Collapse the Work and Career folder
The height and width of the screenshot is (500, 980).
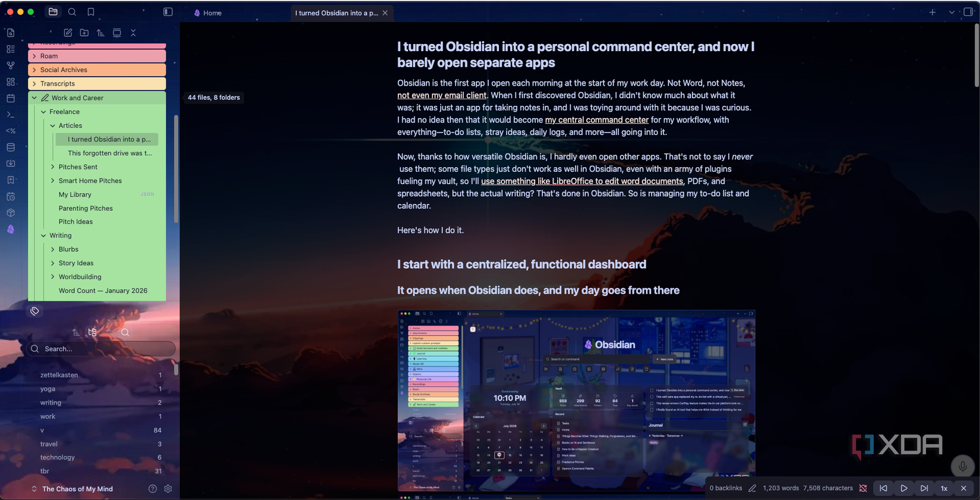pyautogui.click(x=97, y=98)
